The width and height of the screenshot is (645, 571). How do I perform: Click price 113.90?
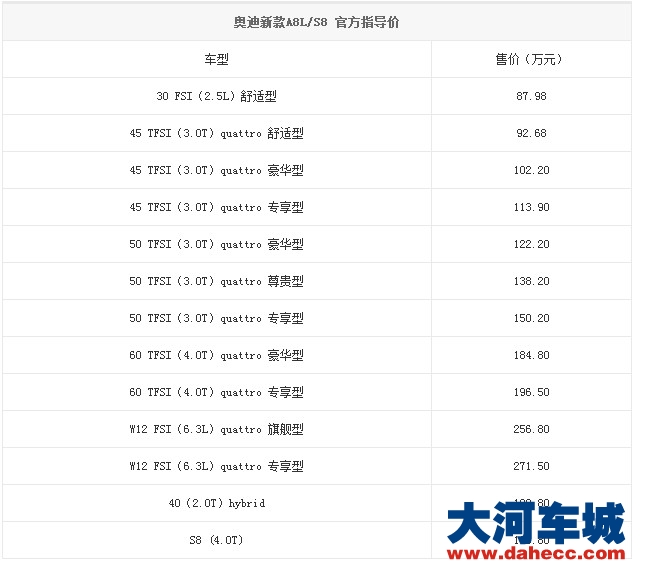click(531, 207)
